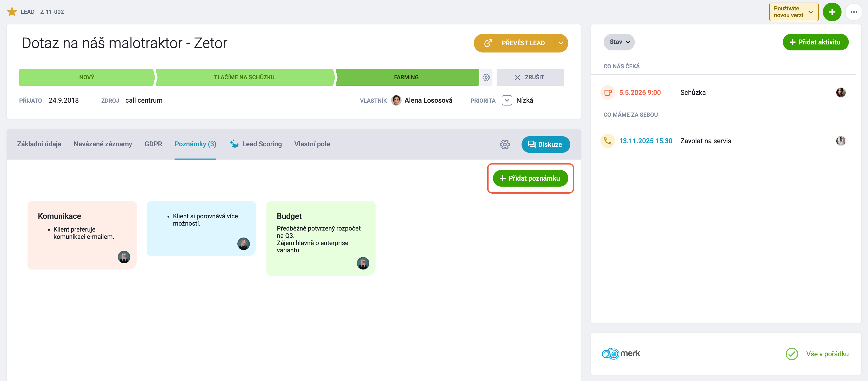Click the Lead Scoring sparkle icon

pyautogui.click(x=234, y=144)
